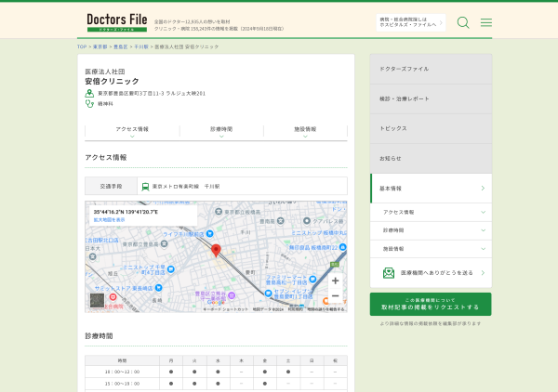Open the ドクターズファイル sidebar menu item
558x392 pixels.
431,69
